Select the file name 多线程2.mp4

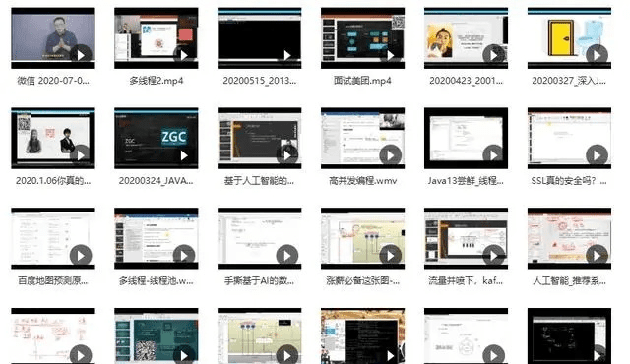(x=157, y=81)
